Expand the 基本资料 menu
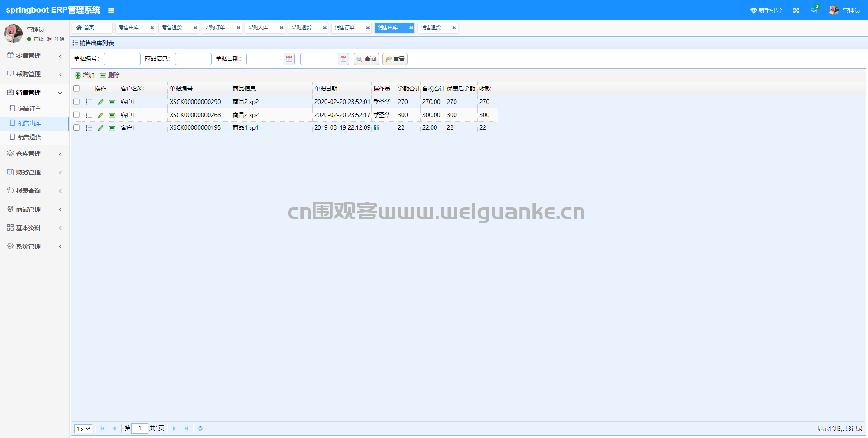The height and width of the screenshot is (438, 868). click(34, 228)
